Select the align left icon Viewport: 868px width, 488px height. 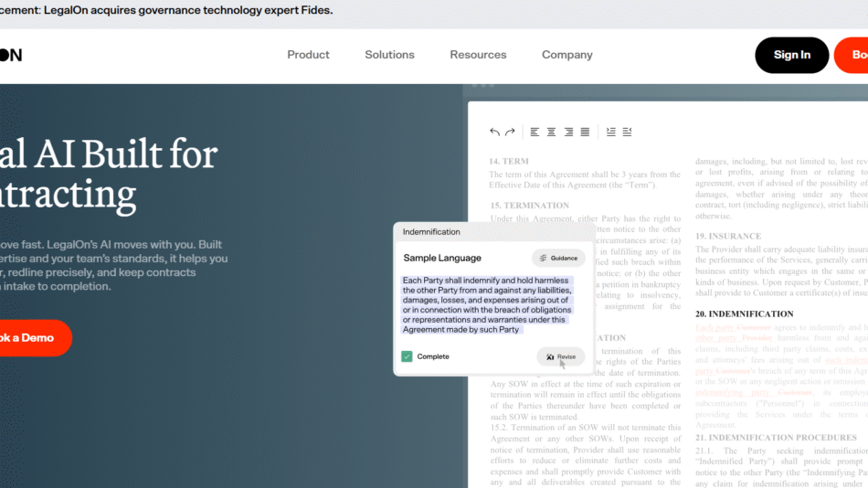[x=535, y=133]
